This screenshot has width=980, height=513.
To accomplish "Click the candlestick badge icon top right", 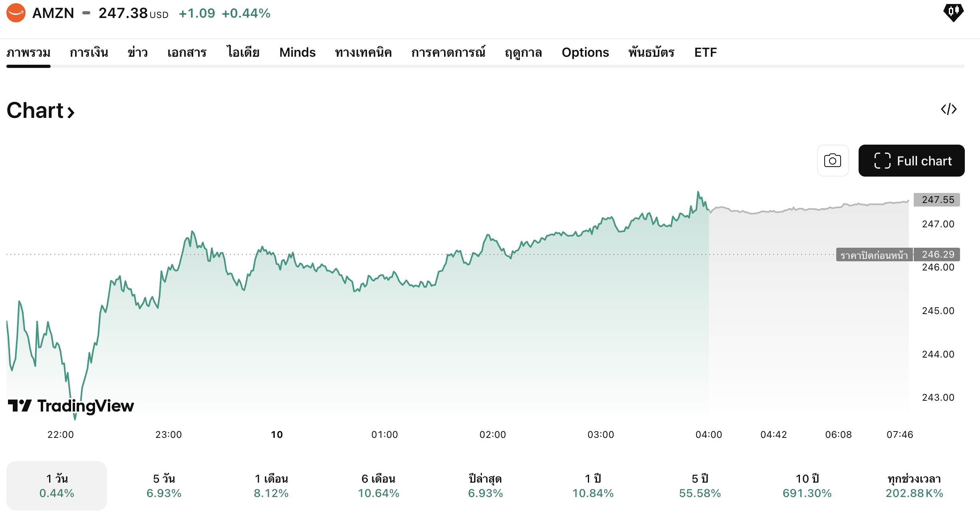I will coord(953,12).
